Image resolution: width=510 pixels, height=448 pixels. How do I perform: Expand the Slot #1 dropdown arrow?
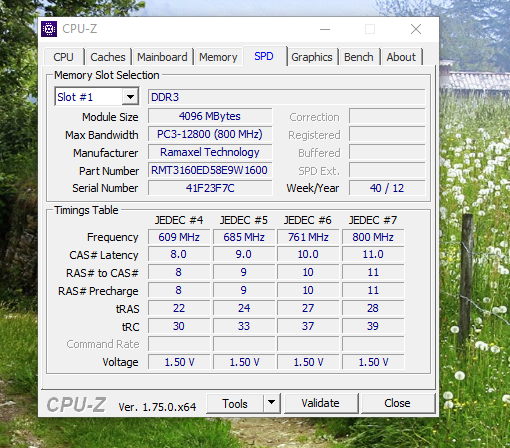(130, 97)
